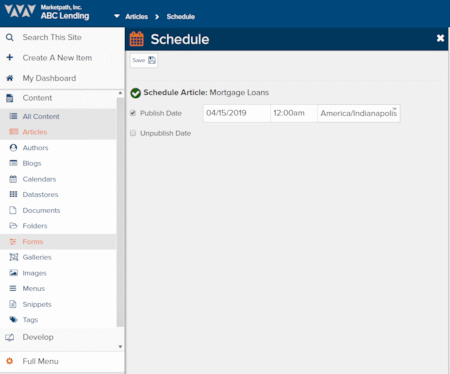Click the Blogs icon

13,163
